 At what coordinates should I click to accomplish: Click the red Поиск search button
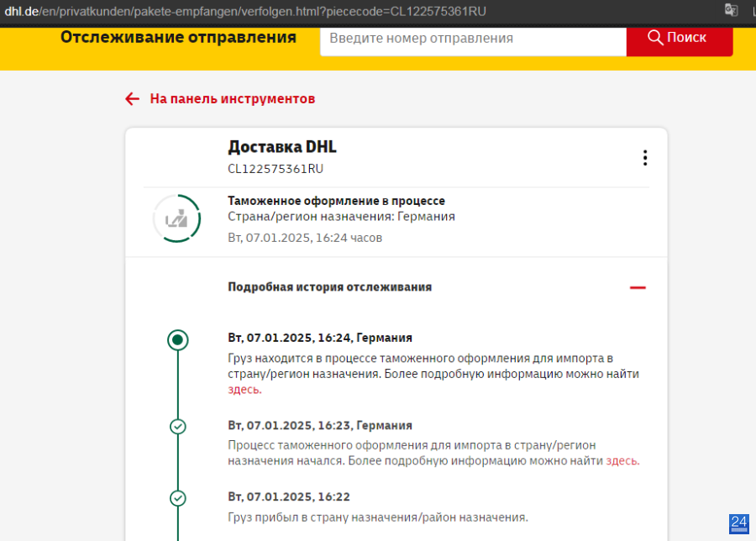point(680,40)
